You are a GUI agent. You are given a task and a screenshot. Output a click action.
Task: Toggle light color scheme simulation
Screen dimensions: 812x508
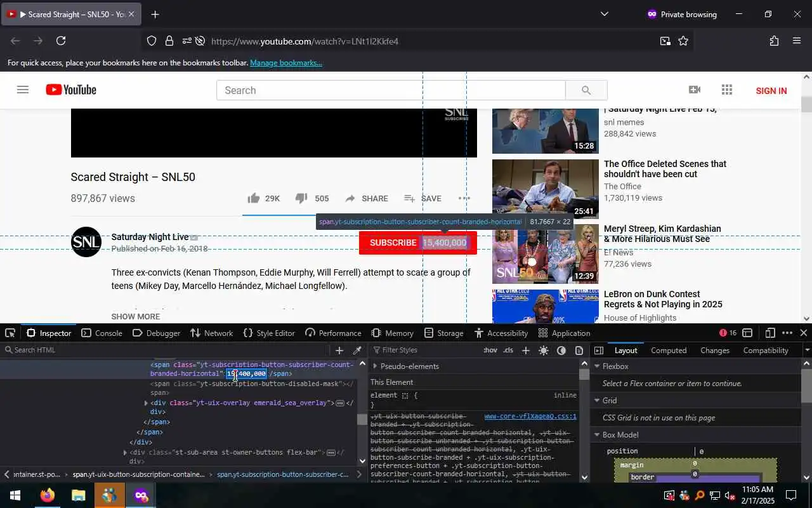click(544, 351)
